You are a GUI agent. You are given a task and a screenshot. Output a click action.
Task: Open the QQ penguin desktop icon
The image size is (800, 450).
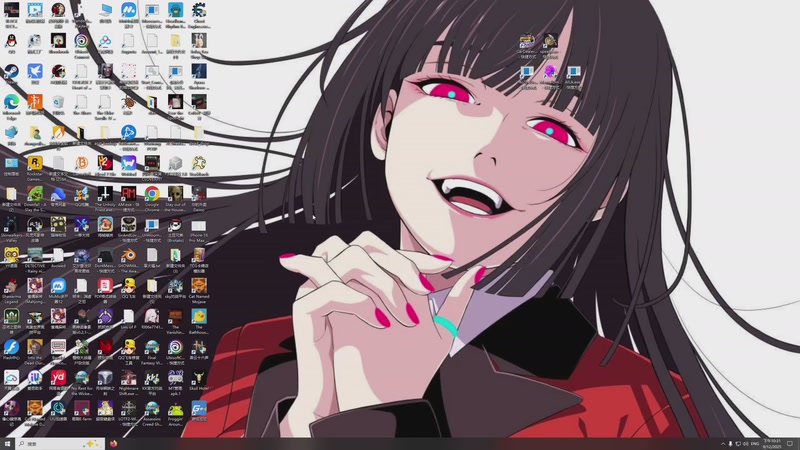[x=11, y=41]
